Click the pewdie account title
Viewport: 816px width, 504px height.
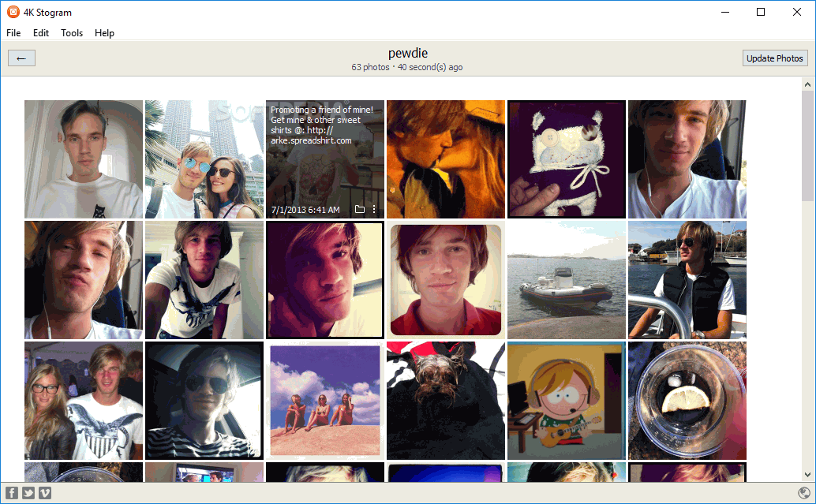click(408, 53)
